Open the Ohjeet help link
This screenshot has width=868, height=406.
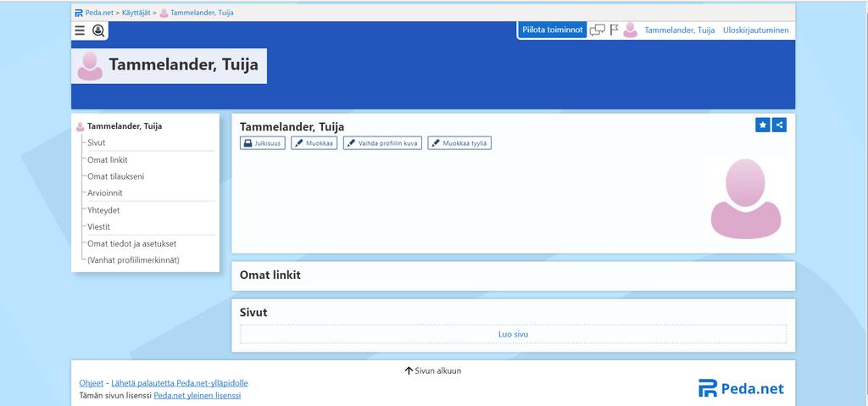tap(92, 383)
